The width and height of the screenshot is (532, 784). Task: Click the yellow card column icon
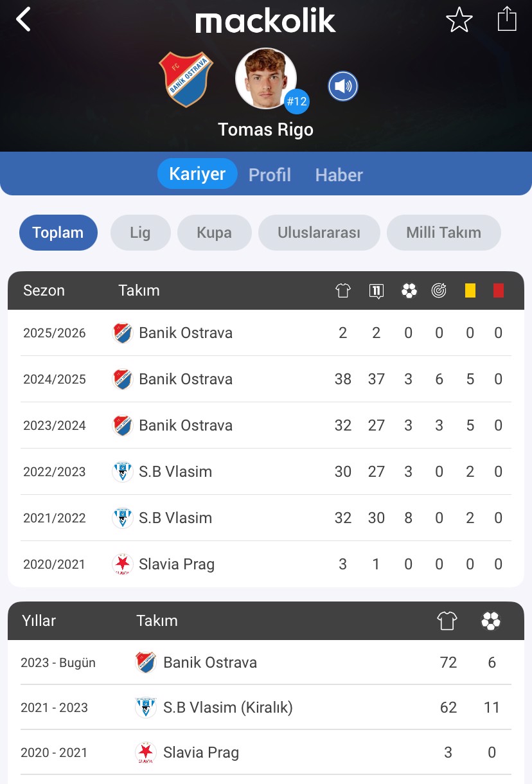coord(470,290)
